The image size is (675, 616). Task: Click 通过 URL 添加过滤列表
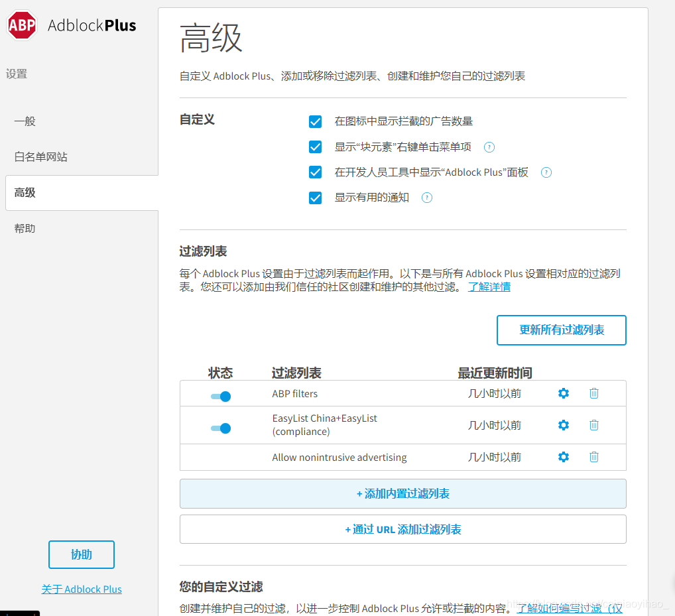(402, 528)
